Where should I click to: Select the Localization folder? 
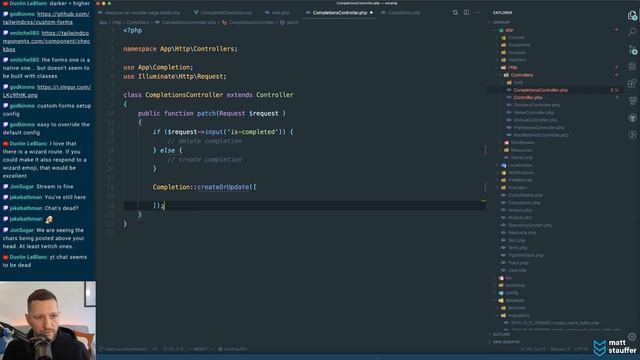click(520, 165)
